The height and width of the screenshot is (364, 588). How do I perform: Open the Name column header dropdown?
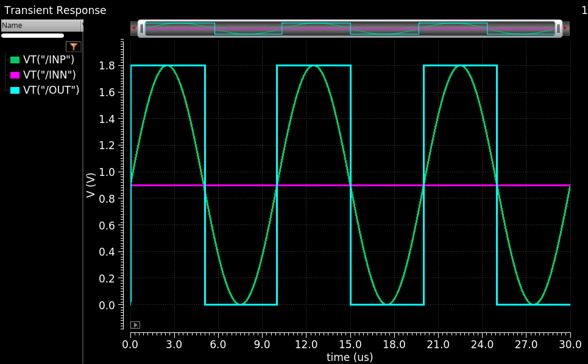click(x=82, y=26)
